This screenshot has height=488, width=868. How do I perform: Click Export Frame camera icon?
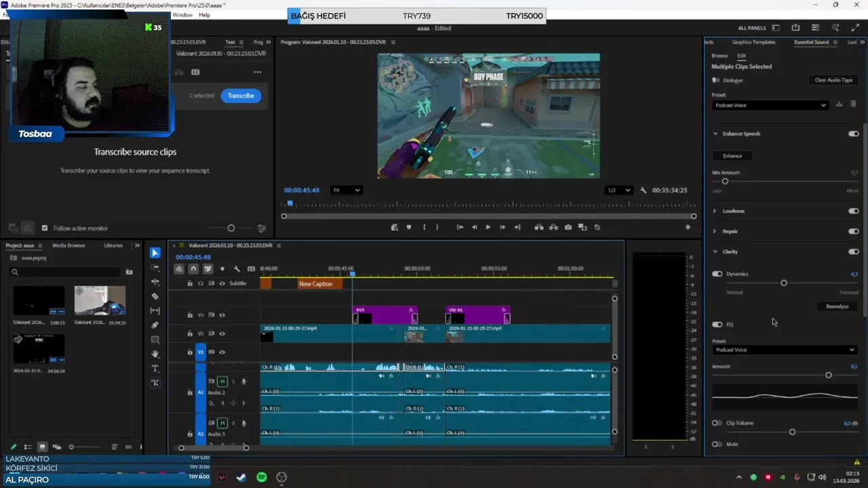pyautogui.click(x=568, y=227)
